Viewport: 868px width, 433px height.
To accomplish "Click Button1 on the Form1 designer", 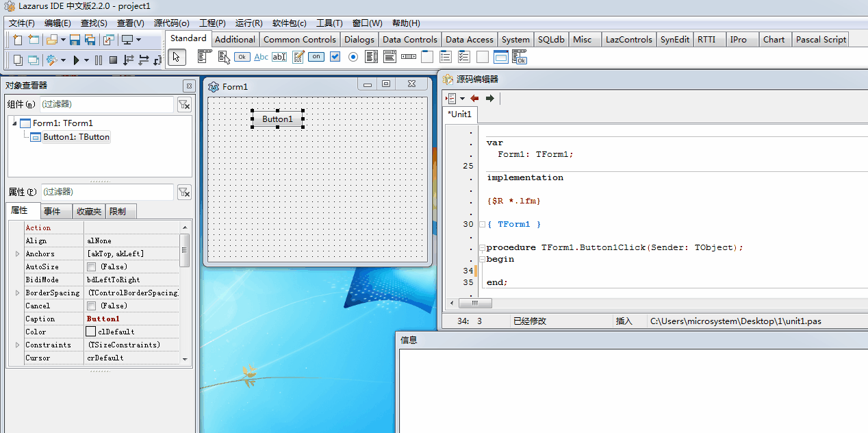I will pyautogui.click(x=277, y=119).
